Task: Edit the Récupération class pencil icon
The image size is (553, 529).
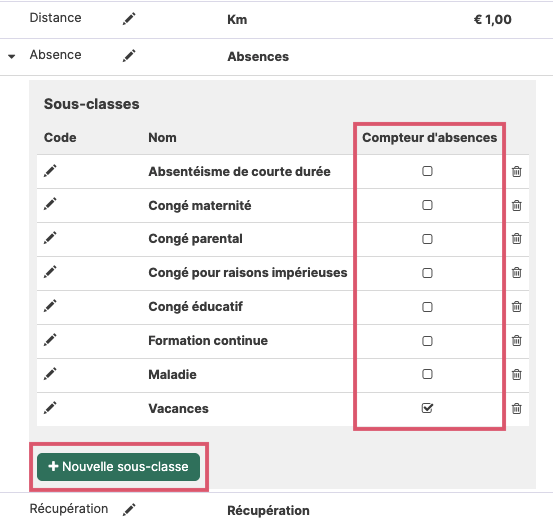Action: click(x=129, y=510)
